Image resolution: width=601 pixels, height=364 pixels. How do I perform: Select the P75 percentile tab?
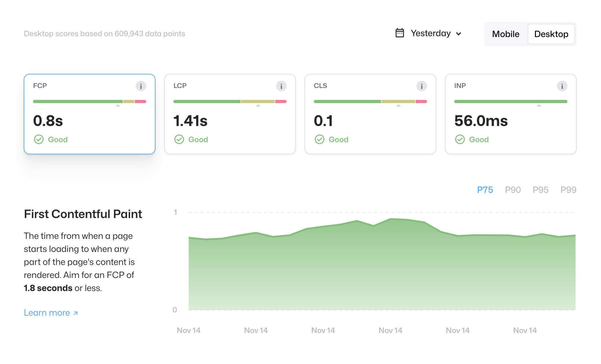click(485, 190)
